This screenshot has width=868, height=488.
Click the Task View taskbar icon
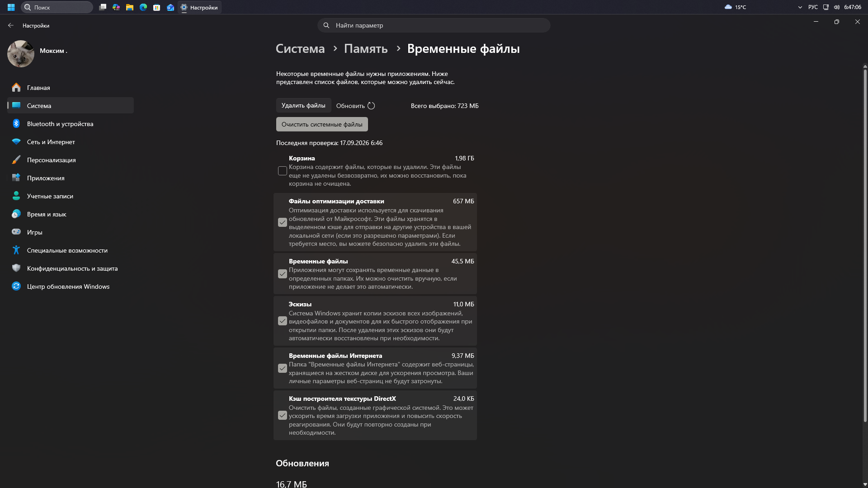click(103, 7)
